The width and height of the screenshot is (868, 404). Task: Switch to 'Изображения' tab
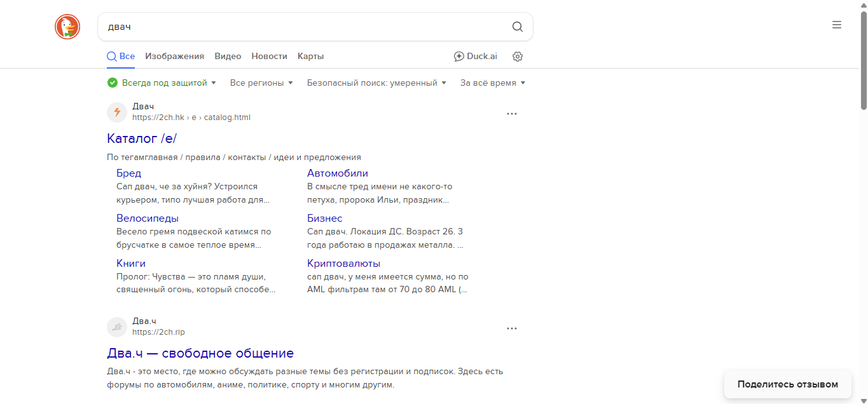click(x=174, y=57)
